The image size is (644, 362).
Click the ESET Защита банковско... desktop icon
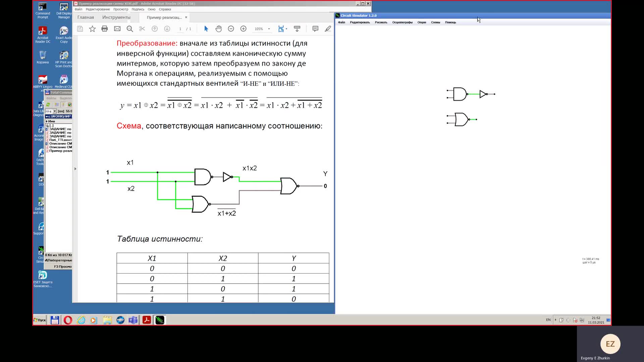point(43,279)
